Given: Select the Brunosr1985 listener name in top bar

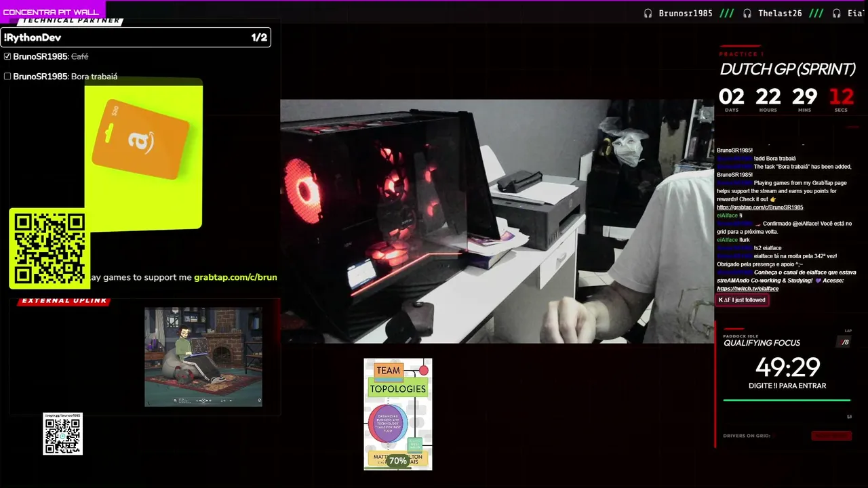Looking at the screenshot, I should 686,14.
